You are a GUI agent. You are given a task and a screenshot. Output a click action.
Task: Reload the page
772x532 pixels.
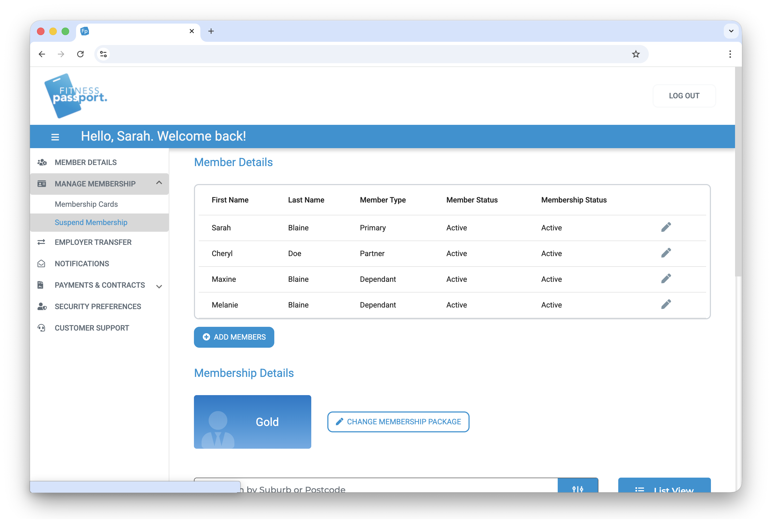(x=80, y=54)
